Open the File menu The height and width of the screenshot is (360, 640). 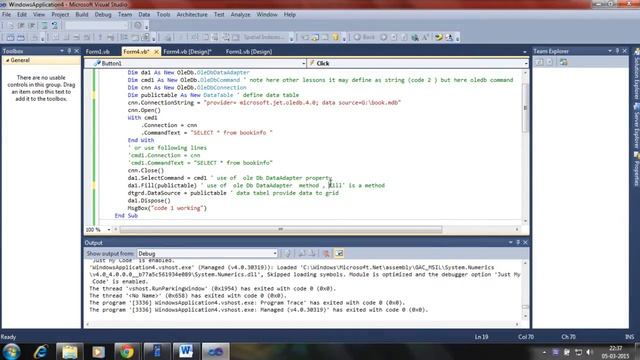pos(7,15)
